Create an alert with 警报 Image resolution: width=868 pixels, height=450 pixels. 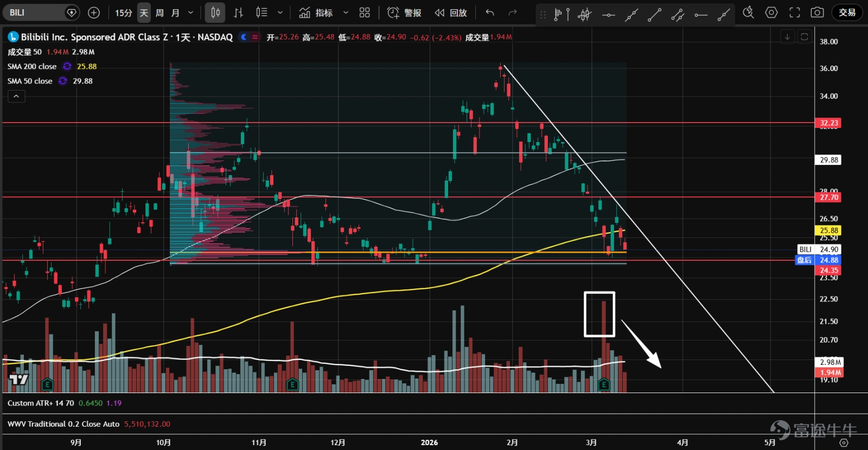click(x=404, y=12)
